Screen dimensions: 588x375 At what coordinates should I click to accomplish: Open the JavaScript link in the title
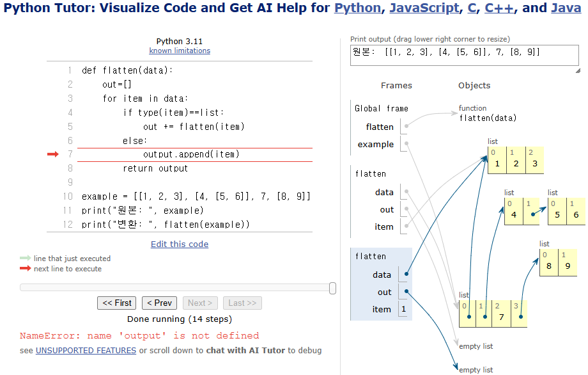[x=424, y=8]
